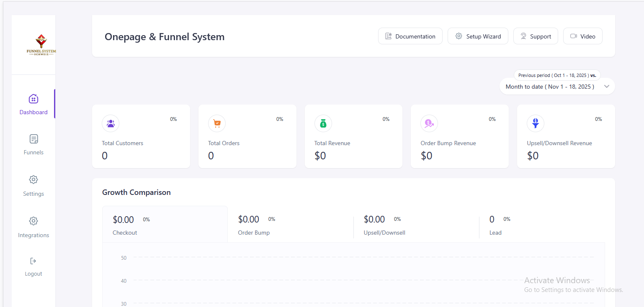Click the Logout icon

[x=33, y=261]
